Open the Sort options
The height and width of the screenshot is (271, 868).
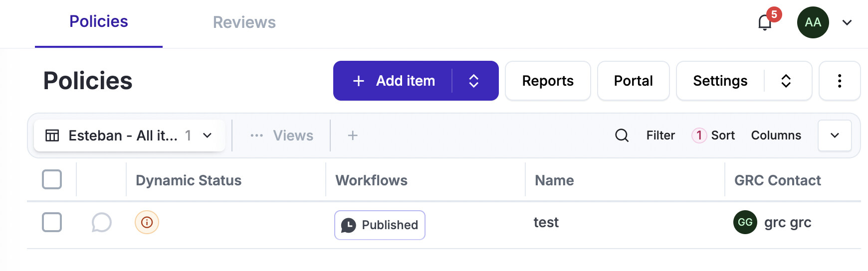click(722, 135)
